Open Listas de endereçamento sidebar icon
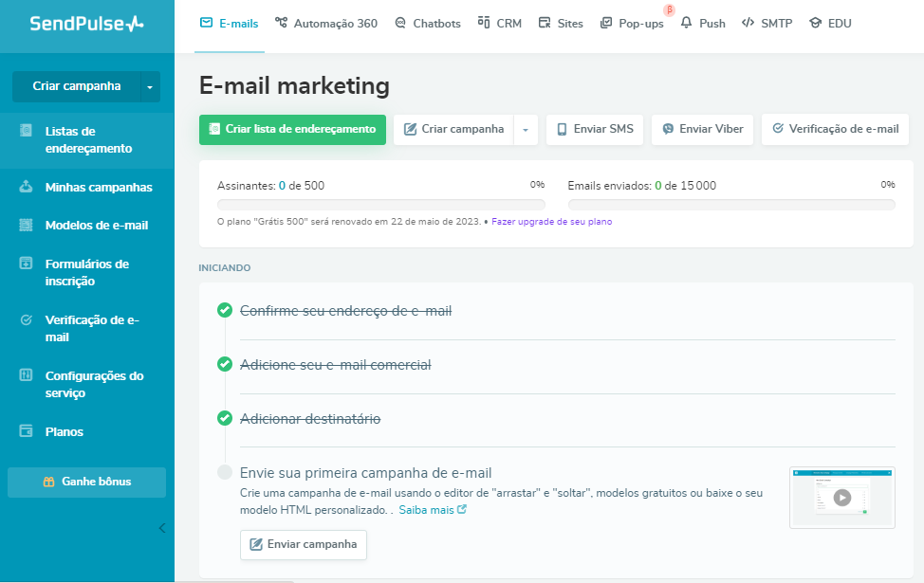The height and width of the screenshot is (583, 924). pos(27,131)
